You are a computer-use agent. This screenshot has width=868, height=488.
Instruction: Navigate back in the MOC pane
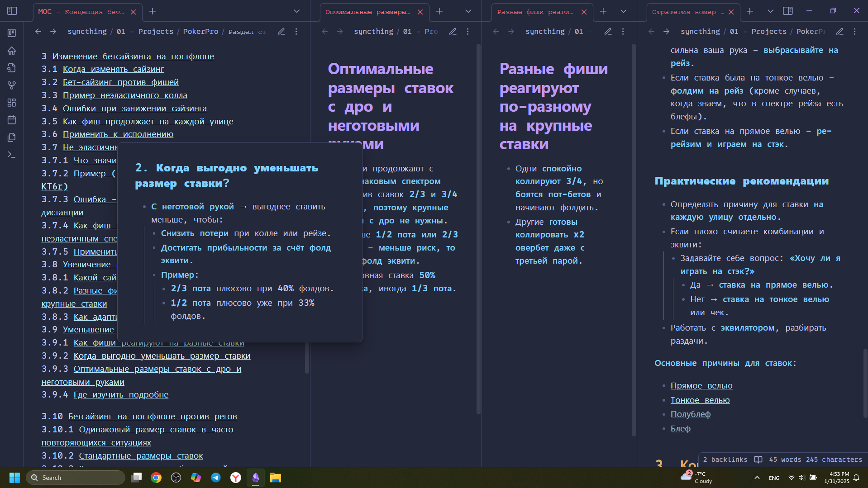(x=38, y=31)
